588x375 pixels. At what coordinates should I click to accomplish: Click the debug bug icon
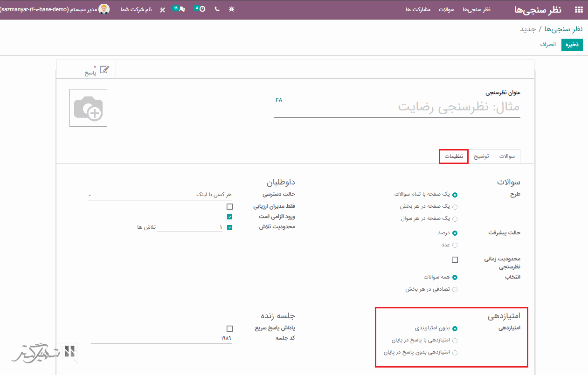pyautogui.click(x=232, y=9)
